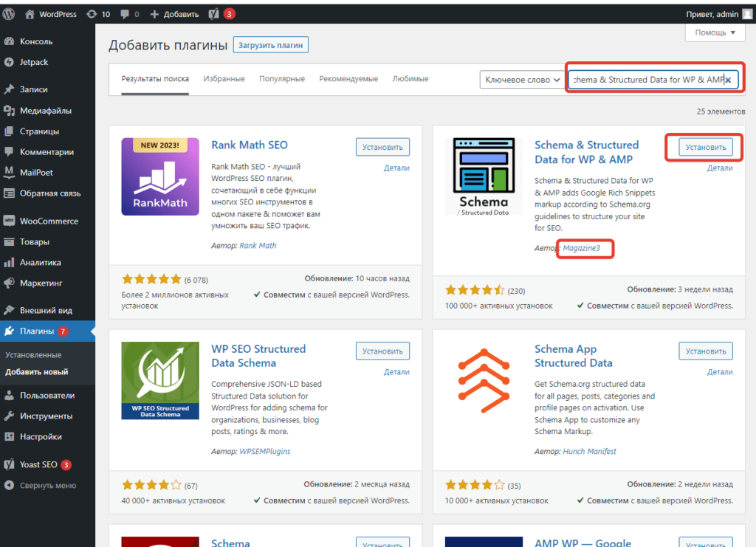Image resolution: width=756 pixels, height=547 pixels.
Task: Open Установленные plugins submenu item
Action: coord(33,355)
